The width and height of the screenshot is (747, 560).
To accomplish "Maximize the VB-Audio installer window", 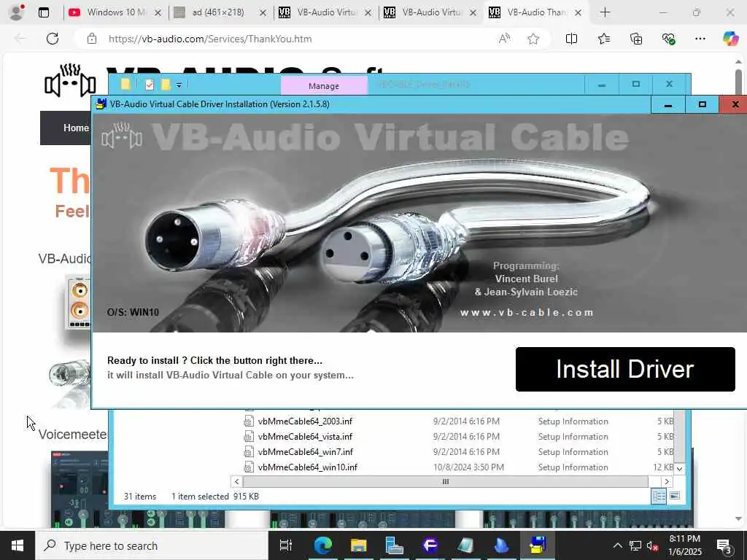I will click(703, 105).
